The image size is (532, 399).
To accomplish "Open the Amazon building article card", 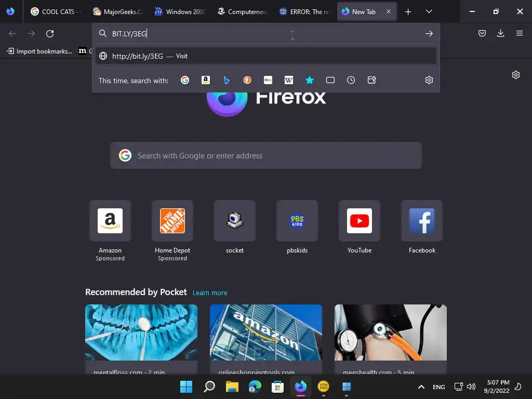I will coord(265,339).
